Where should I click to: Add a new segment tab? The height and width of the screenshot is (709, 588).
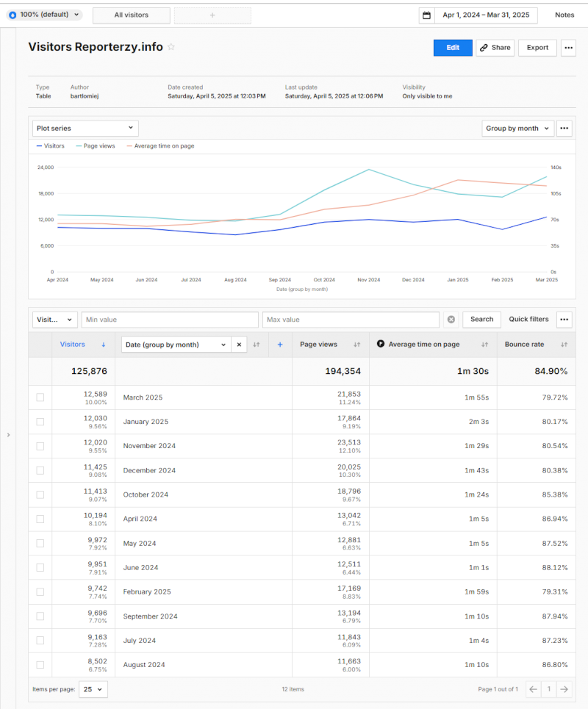click(x=212, y=15)
